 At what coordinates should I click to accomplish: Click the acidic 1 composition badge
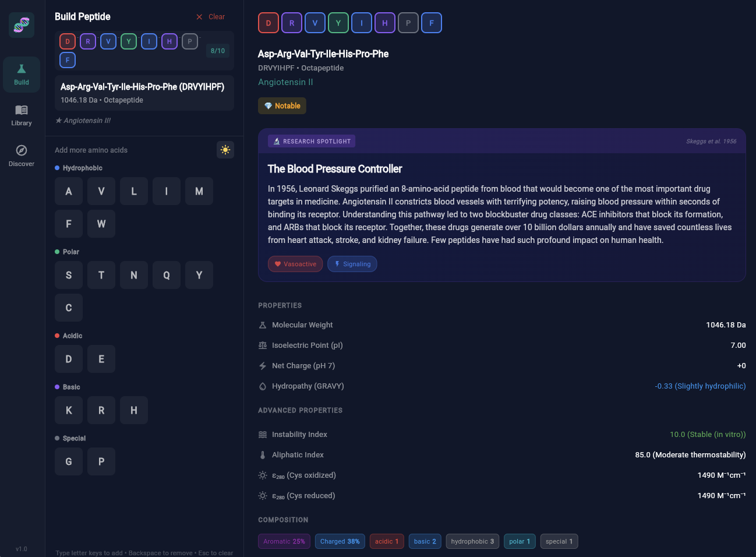click(387, 541)
